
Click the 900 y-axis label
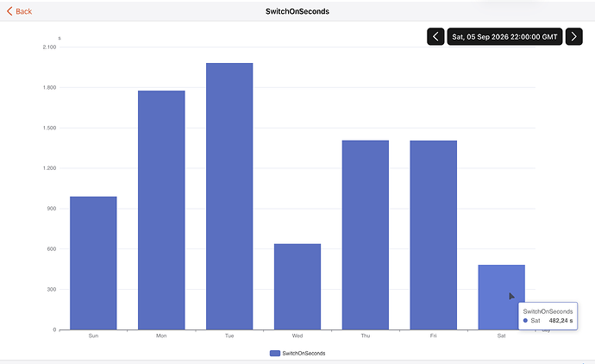(x=52, y=209)
